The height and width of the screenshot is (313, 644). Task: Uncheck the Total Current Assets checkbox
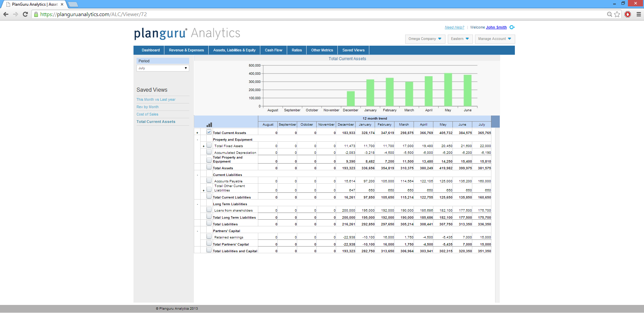click(x=209, y=132)
